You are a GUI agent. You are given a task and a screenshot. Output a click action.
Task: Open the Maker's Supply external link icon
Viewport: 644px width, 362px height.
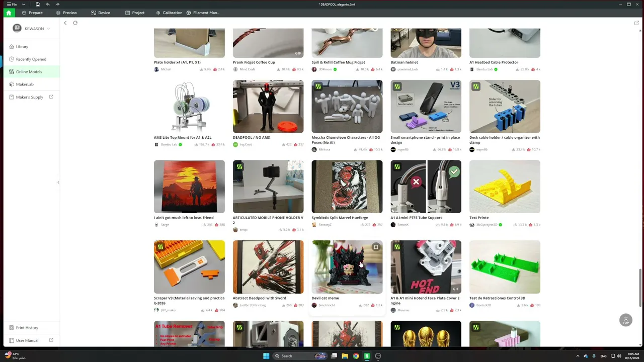pos(51,97)
